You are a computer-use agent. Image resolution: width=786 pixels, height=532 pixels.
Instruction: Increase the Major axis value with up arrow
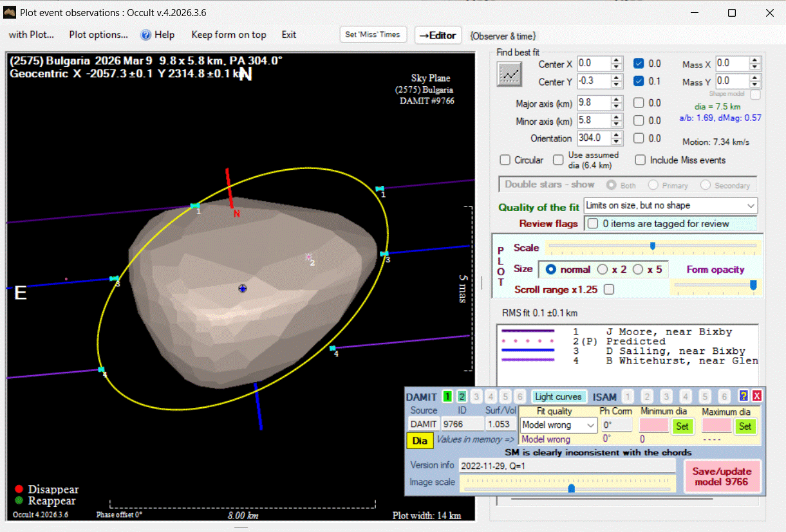pos(617,99)
